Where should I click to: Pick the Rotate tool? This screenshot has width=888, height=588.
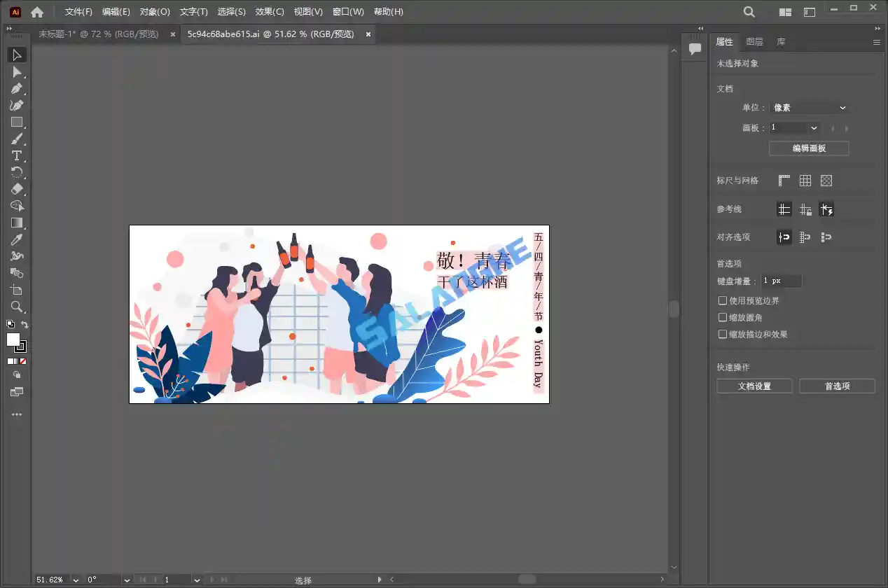click(x=18, y=172)
